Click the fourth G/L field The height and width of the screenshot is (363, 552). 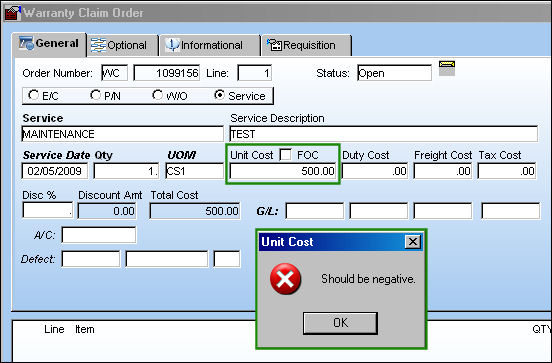click(x=510, y=211)
